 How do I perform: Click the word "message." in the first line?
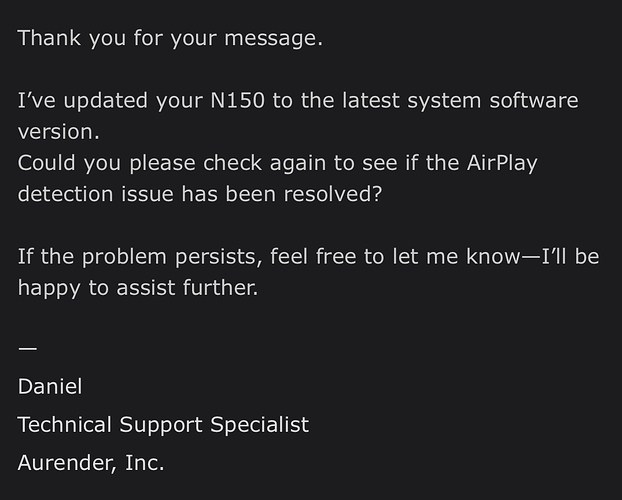point(281,40)
